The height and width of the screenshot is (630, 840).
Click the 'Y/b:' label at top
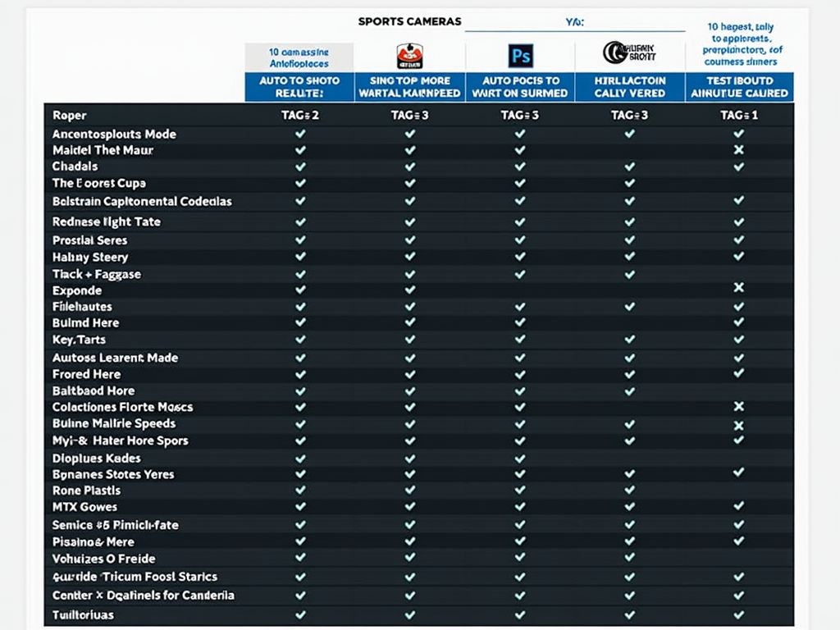click(x=575, y=22)
